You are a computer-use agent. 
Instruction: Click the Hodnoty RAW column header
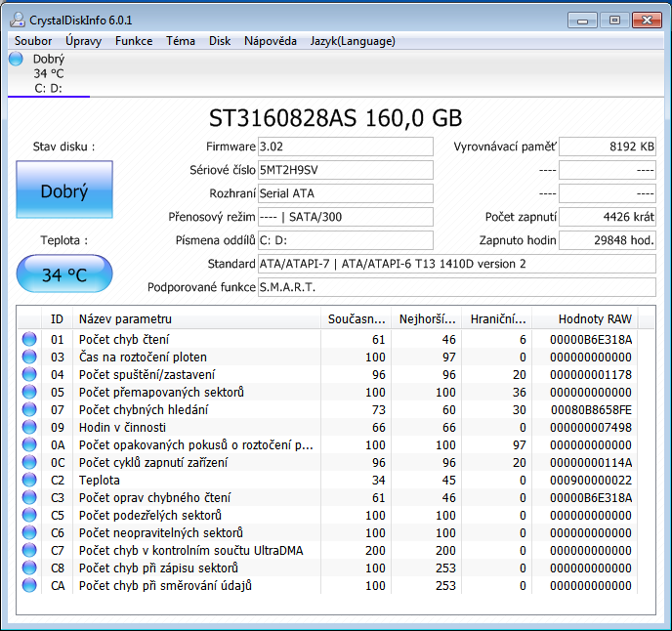[585, 319]
